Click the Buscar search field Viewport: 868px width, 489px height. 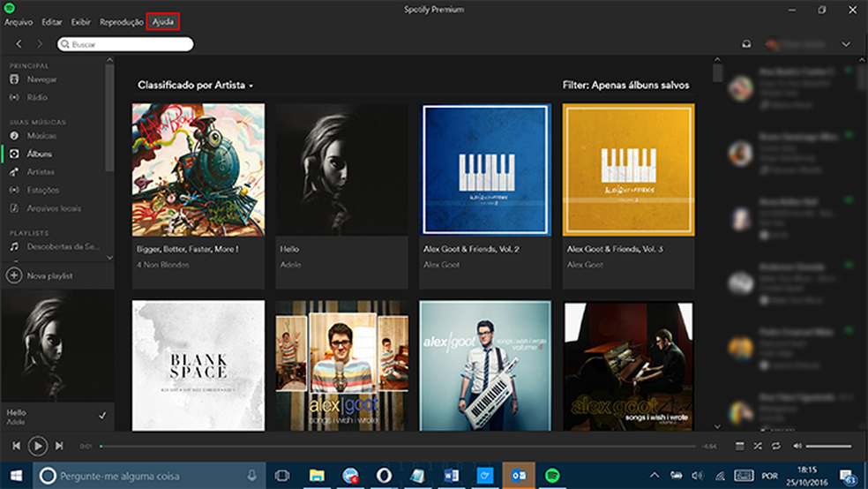click(125, 44)
